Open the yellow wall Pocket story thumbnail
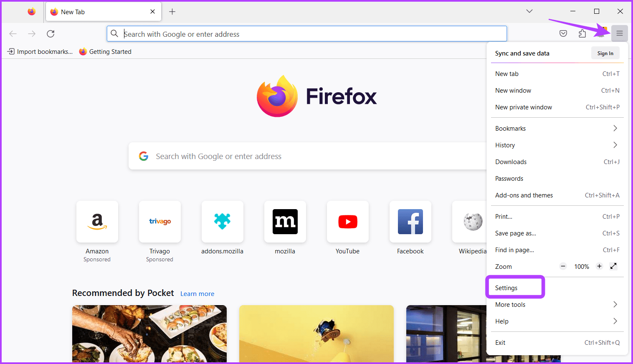 [316, 334]
